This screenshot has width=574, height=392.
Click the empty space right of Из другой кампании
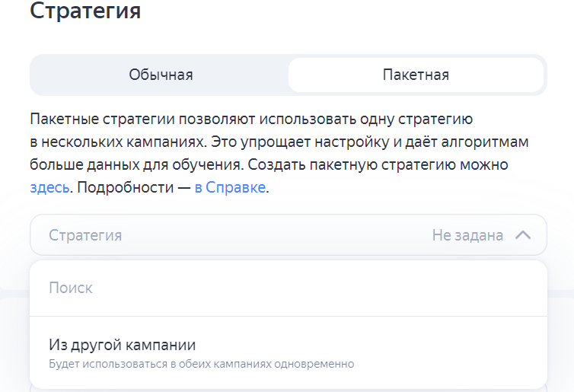[381, 344]
